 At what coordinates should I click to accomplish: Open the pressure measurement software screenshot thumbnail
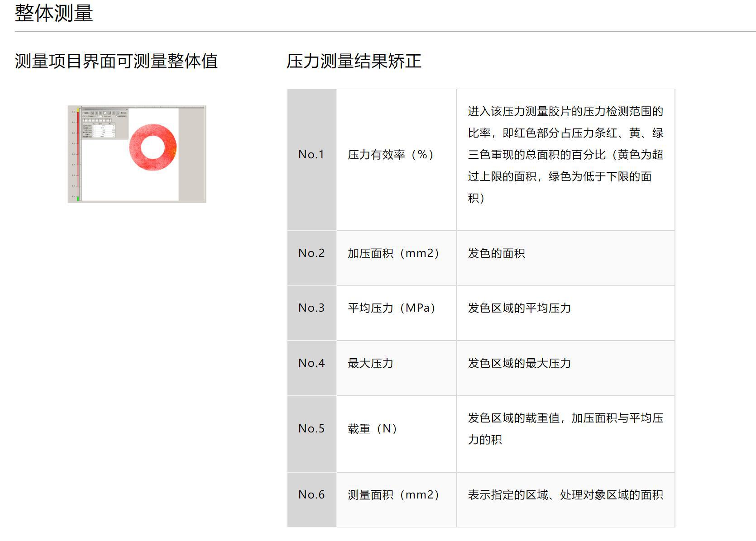coord(137,154)
